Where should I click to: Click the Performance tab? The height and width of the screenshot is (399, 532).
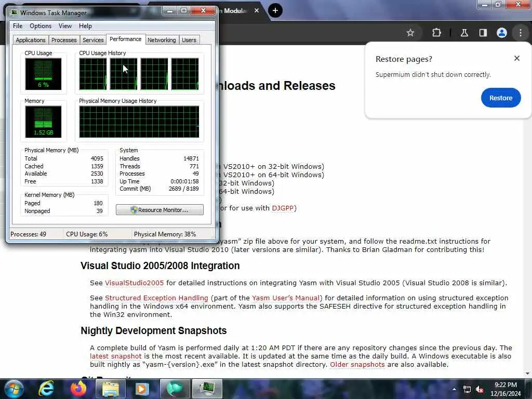pos(126,39)
